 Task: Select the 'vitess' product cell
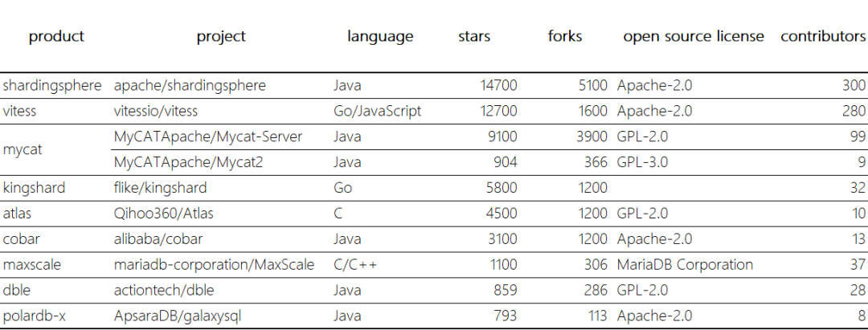(x=19, y=111)
